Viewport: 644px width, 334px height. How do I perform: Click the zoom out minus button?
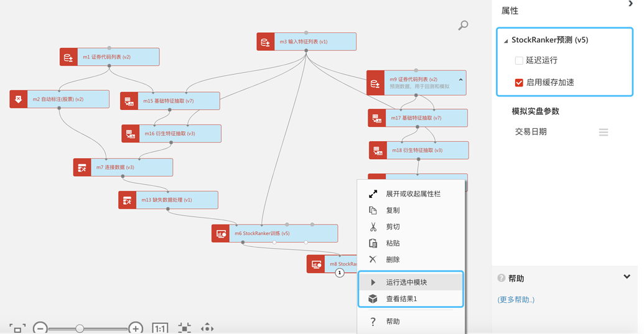40,328
